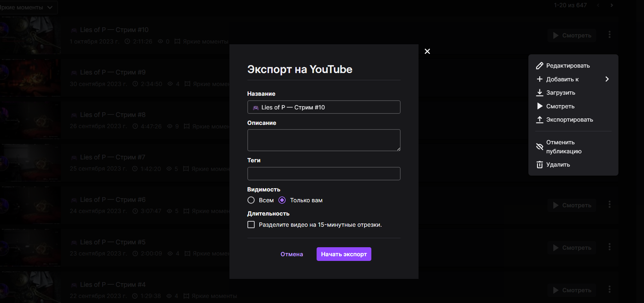This screenshot has width=644, height=303.
Task: Open thumbnail of Lies of P Стрим #7
Action: coord(30,163)
